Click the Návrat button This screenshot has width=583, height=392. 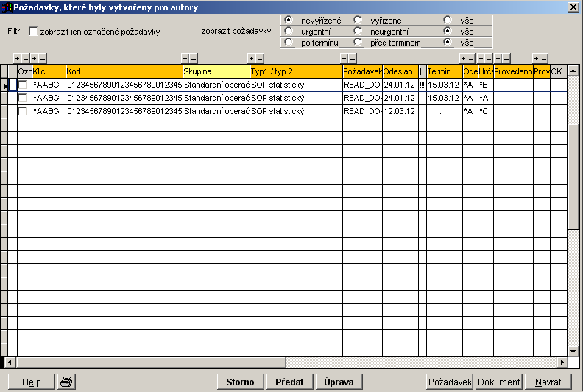(548, 382)
